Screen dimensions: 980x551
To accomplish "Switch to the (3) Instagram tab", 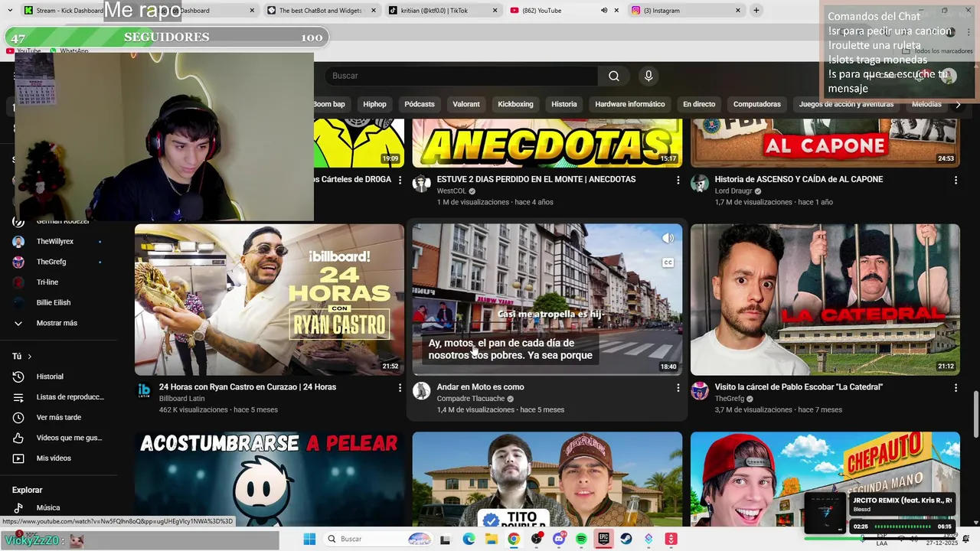I will 685,11.
